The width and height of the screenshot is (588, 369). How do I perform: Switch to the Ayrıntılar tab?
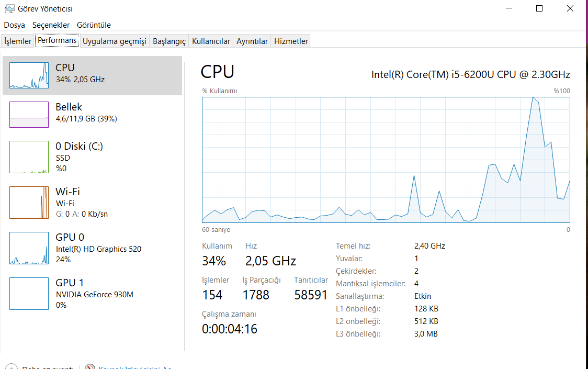pos(252,41)
